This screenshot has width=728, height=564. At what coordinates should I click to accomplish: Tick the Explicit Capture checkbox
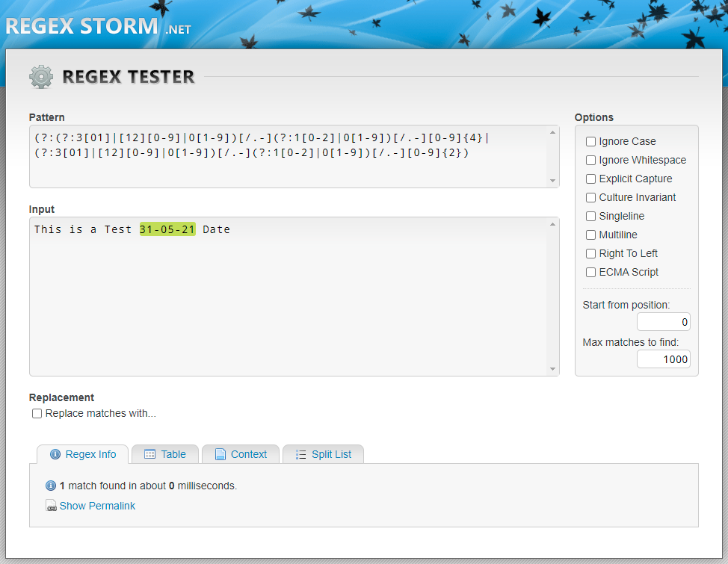[x=590, y=179]
